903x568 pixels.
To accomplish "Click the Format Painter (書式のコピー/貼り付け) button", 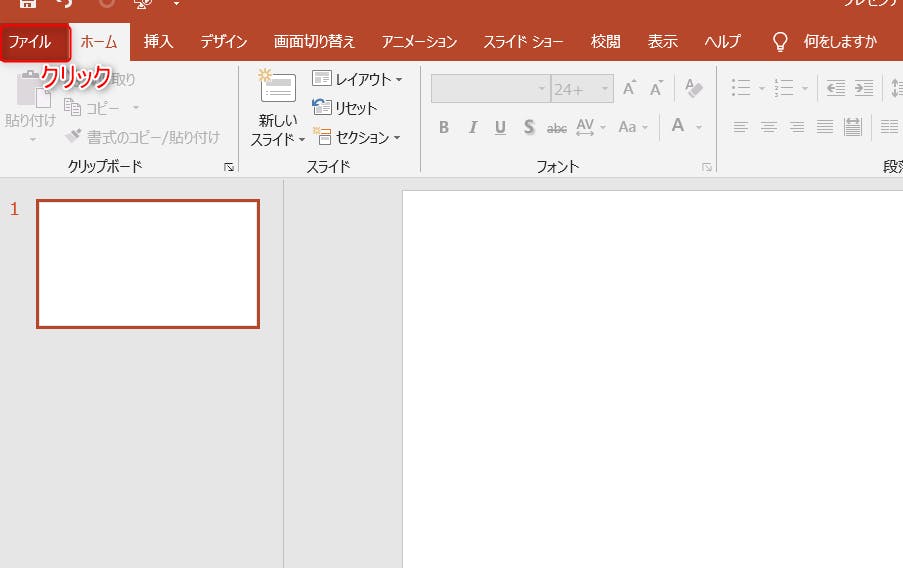I will (142, 137).
